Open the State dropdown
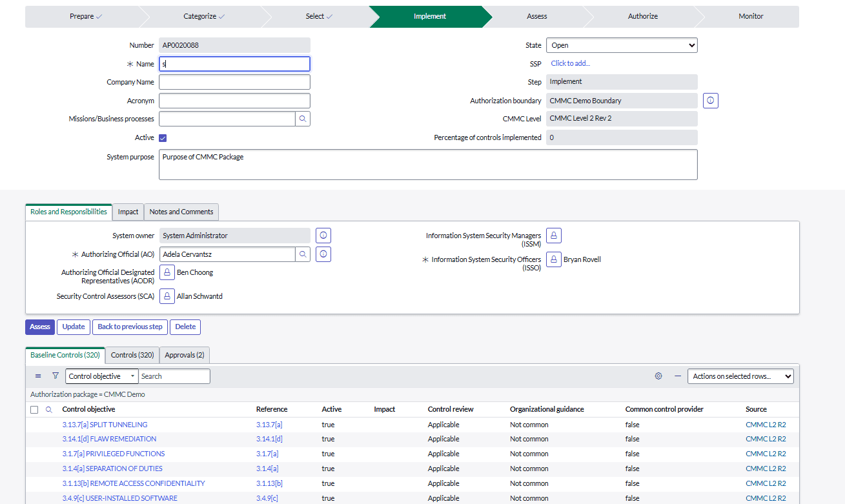The image size is (845, 504). (622, 45)
